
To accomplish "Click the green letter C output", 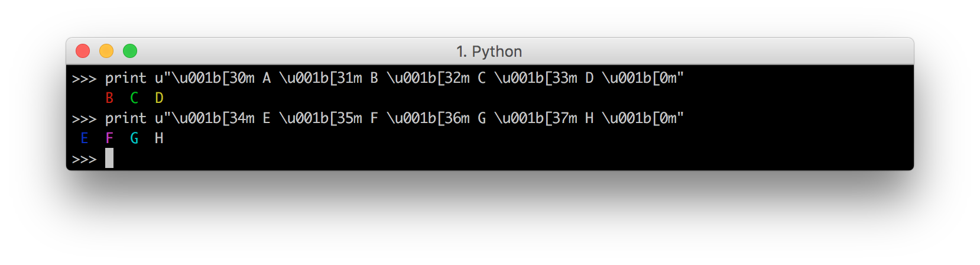I will [134, 98].
